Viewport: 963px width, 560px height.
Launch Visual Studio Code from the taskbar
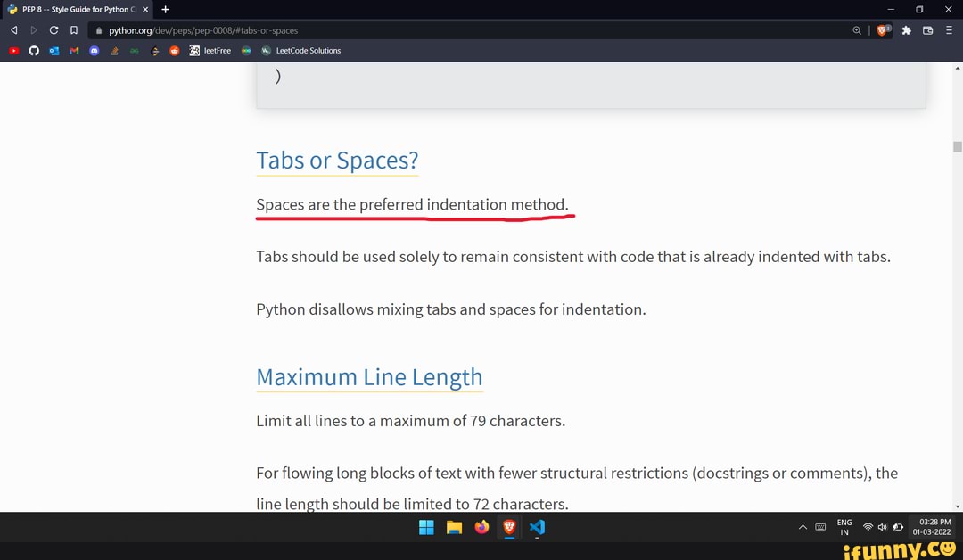[x=537, y=527]
